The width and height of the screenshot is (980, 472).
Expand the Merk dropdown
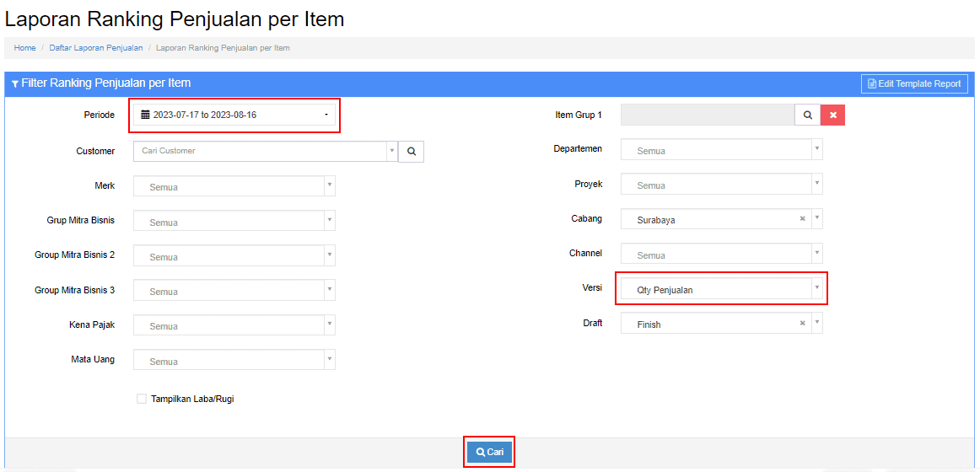pos(234,186)
